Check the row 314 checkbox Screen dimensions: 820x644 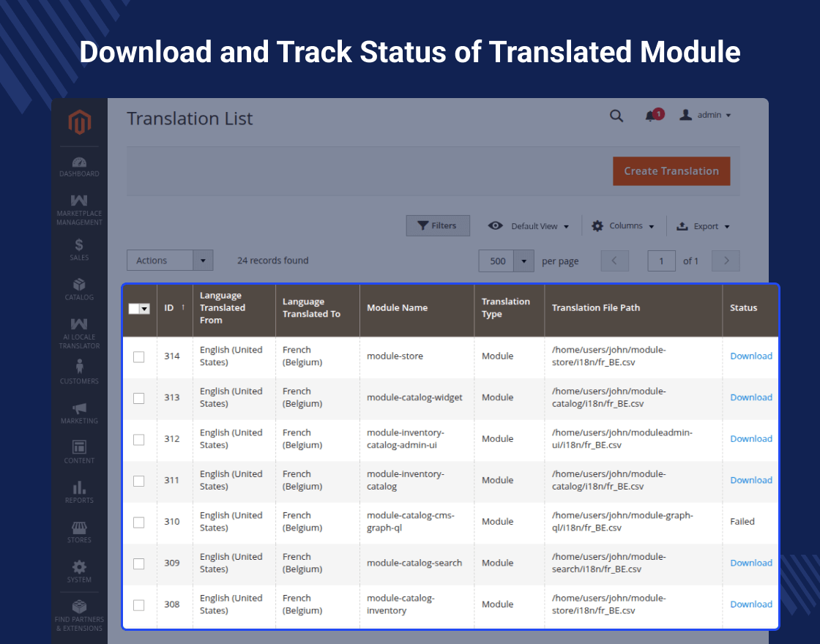coord(139,357)
